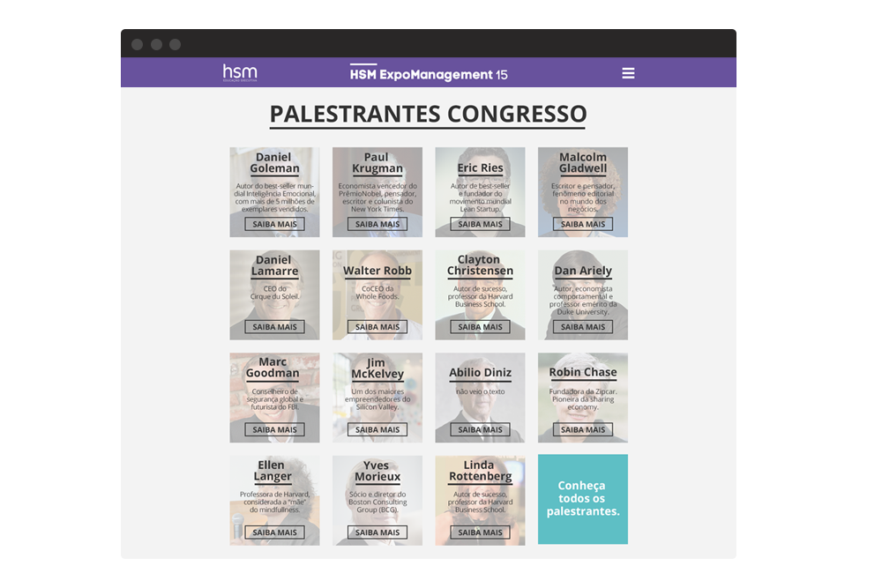Click Saiba Mais under Walter Robb

click(377, 326)
